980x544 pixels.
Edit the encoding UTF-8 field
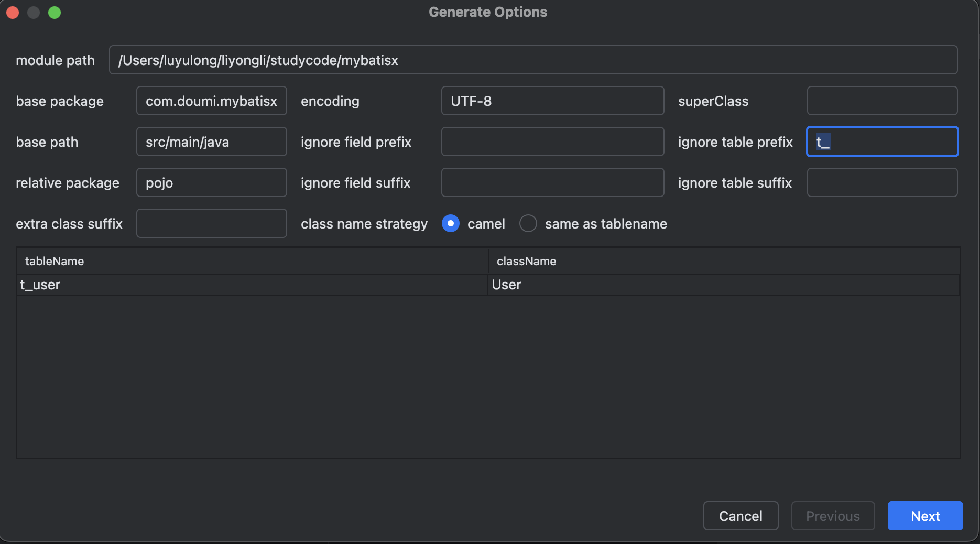click(552, 101)
